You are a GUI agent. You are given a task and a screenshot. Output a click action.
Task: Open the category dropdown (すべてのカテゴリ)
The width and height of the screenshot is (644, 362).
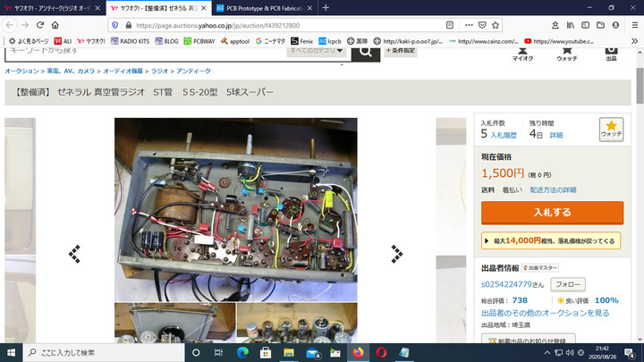[317, 51]
